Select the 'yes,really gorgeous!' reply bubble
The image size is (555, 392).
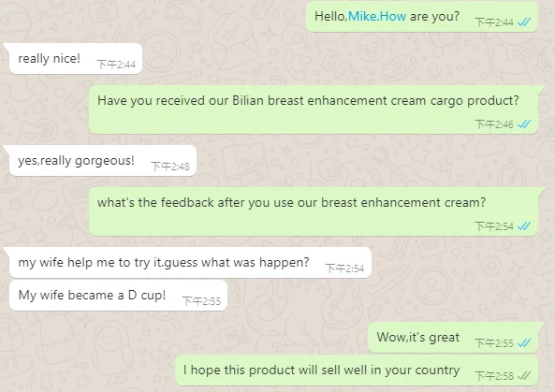[x=103, y=161]
